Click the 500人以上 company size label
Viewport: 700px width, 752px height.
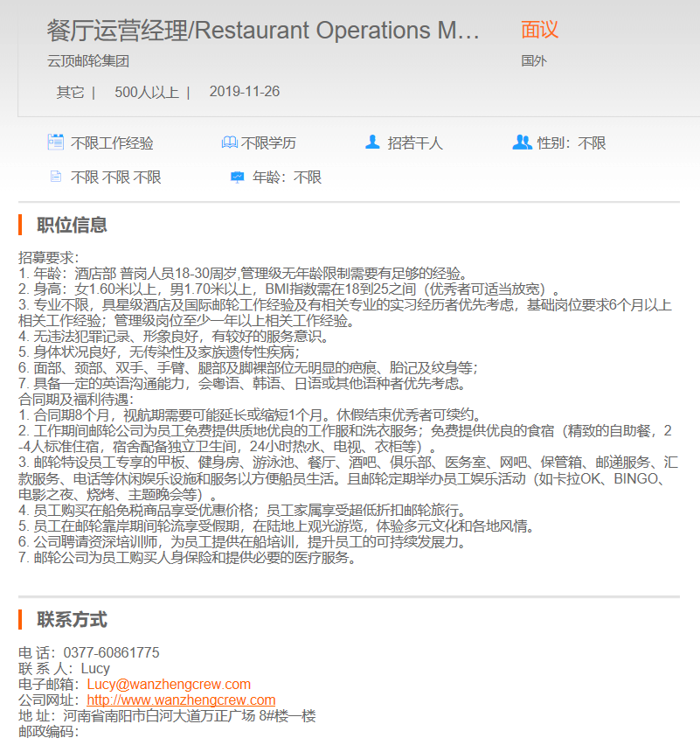tap(147, 92)
